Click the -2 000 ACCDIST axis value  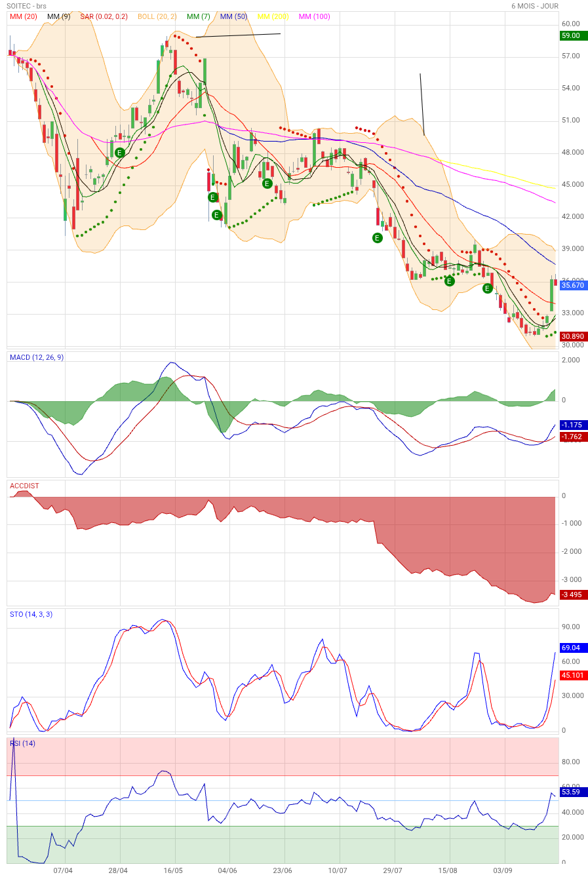[572, 551]
